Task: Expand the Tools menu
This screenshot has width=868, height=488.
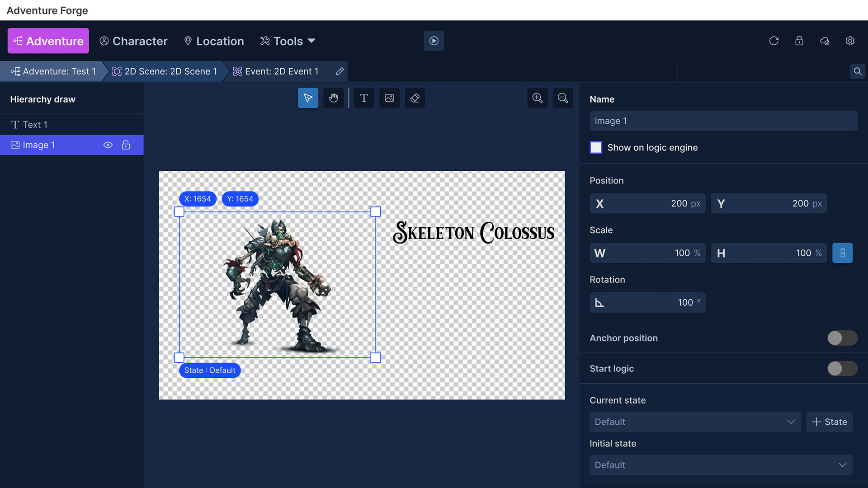Action: [x=287, y=41]
